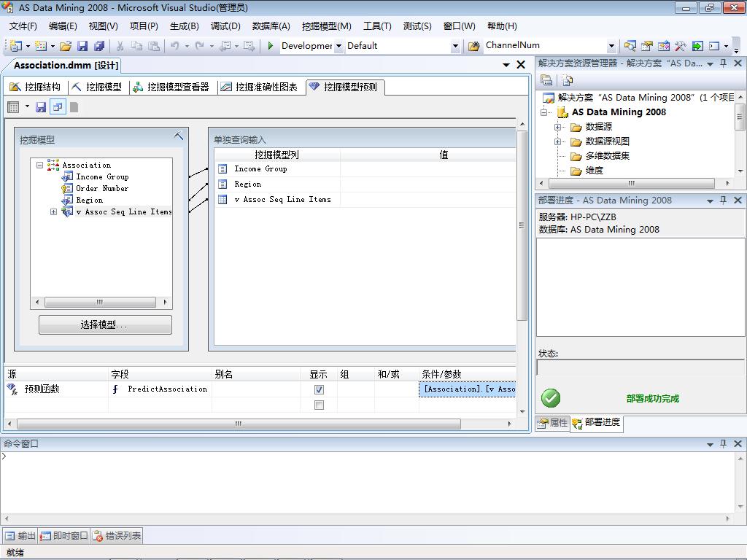The width and height of the screenshot is (747, 560).
Task: Click the PredictAssociation field cell
Action: coord(160,389)
